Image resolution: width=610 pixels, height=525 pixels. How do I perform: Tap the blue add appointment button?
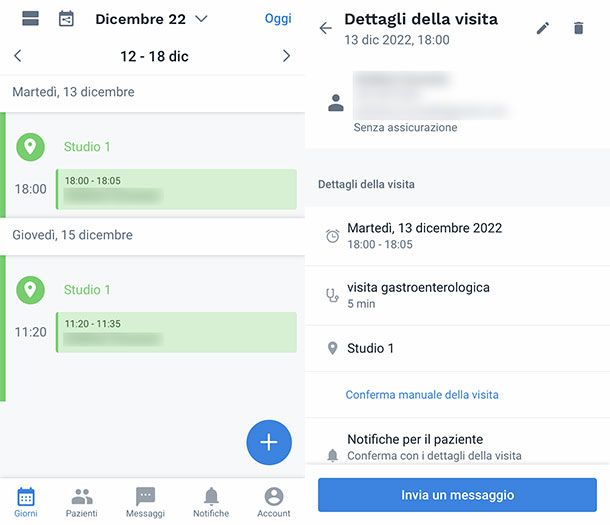point(268,442)
